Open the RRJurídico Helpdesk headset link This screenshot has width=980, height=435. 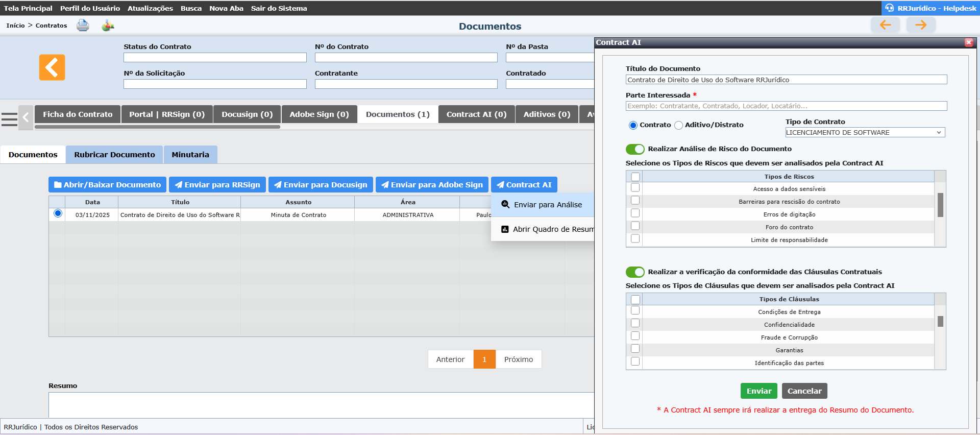930,8
